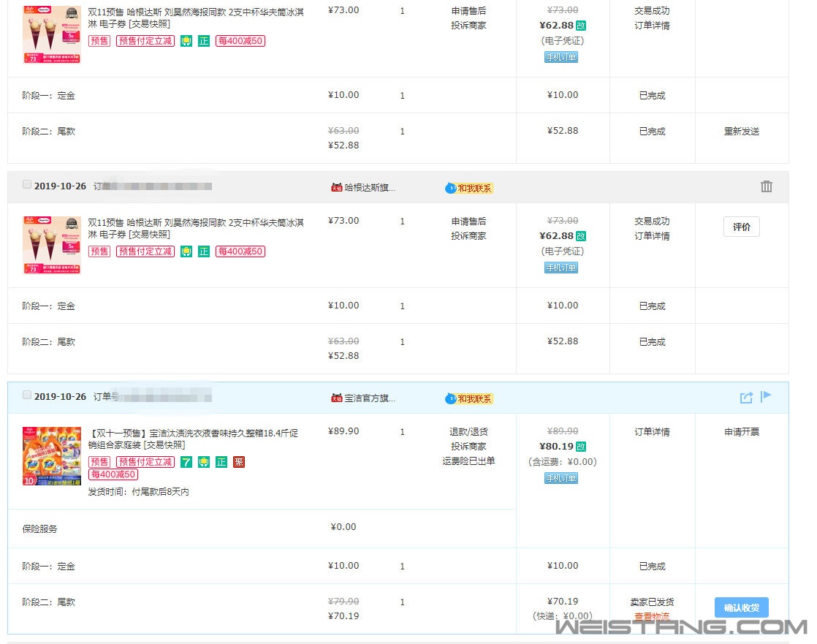Image resolution: width=817 pixels, height=644 pixels.
Task: Click 预售 tag on top ice cream item
Action: 99,41
